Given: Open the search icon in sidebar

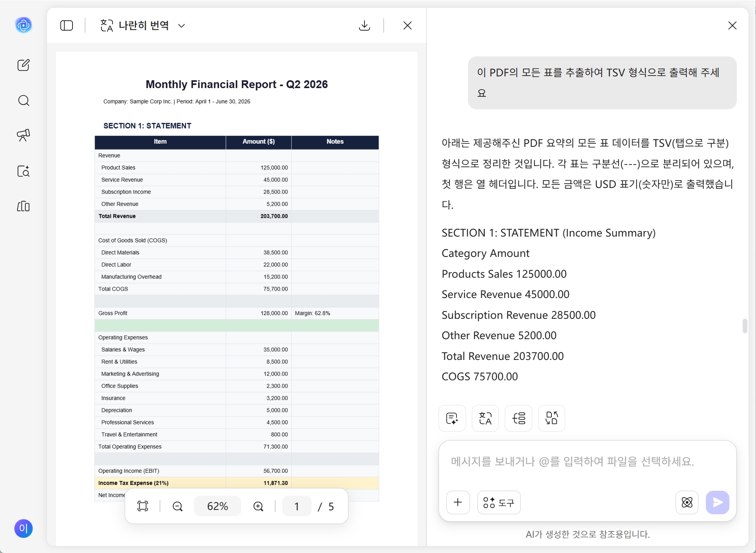Looking at the screenshot, I should [24, 101].
